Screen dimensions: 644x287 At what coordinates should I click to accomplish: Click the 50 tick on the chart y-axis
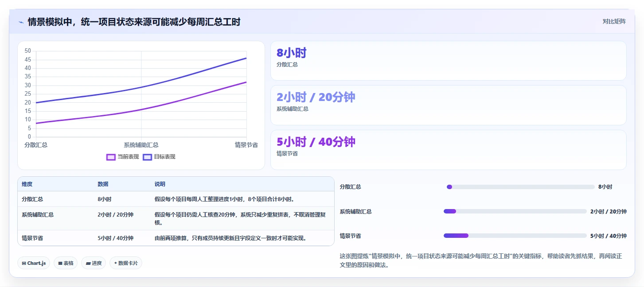pyautogui.click(x=28, y=51)
